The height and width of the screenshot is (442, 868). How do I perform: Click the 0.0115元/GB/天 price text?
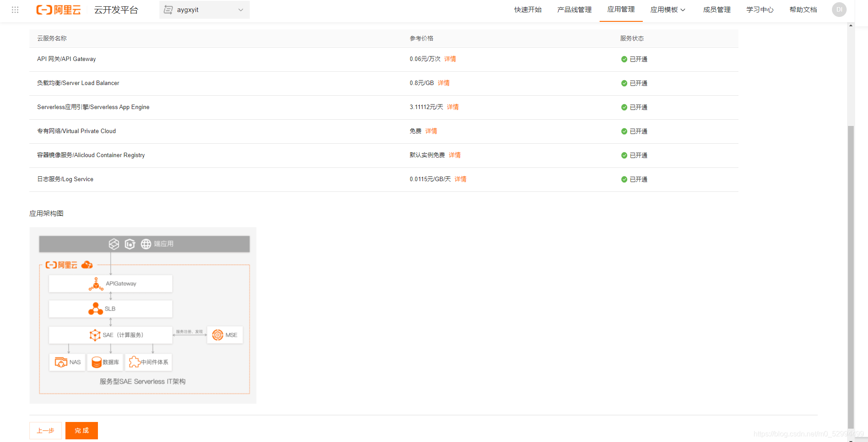coord(430,179)
